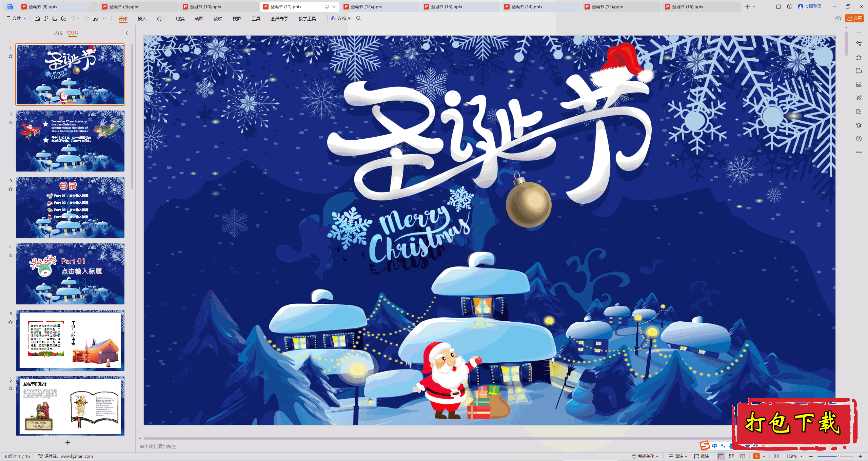The width and height of the screenshot is (868, 461).
Task: Click the horizontal scrollbar below the slide
Action: click(437, 438)
